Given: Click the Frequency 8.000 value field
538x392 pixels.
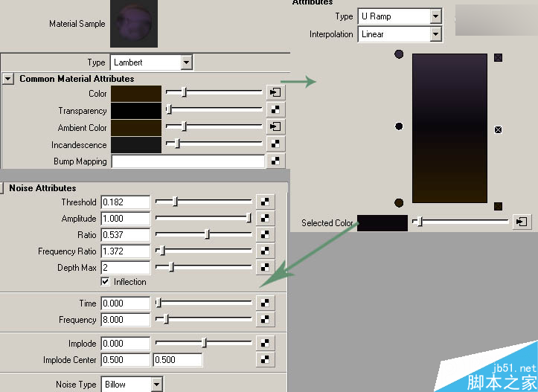Looking at the screenshot, I should [x=126, y=320].
